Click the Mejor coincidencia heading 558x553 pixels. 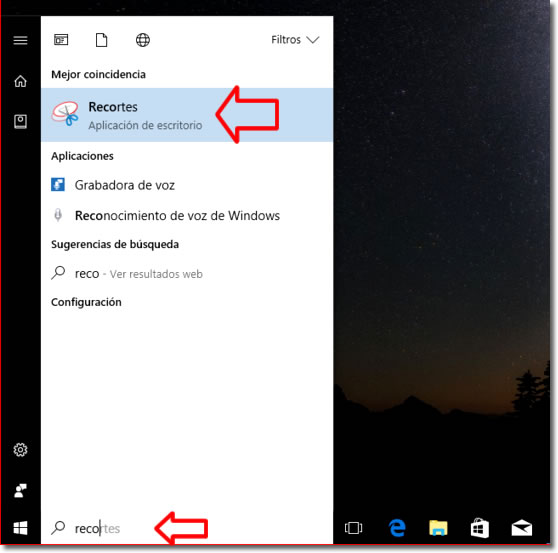(99, 74)
